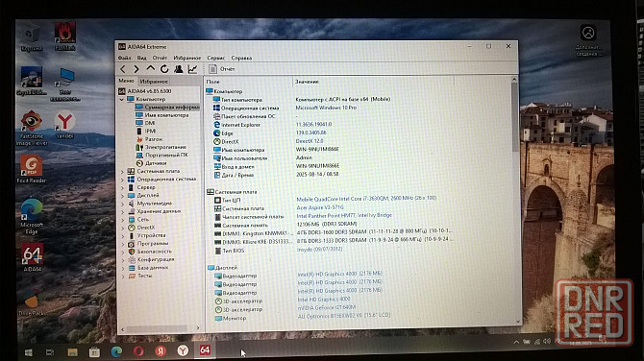Click the user silhouette toolbar icon
Viewport: 644px width, 361px height.
[x=178, y=69]
